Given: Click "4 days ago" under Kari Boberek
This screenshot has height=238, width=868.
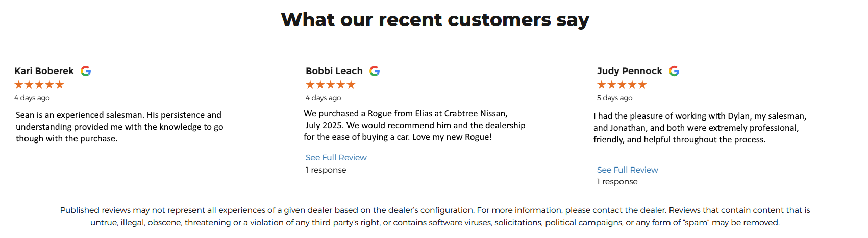Looking at the screenshot, I should click(32, 98).
